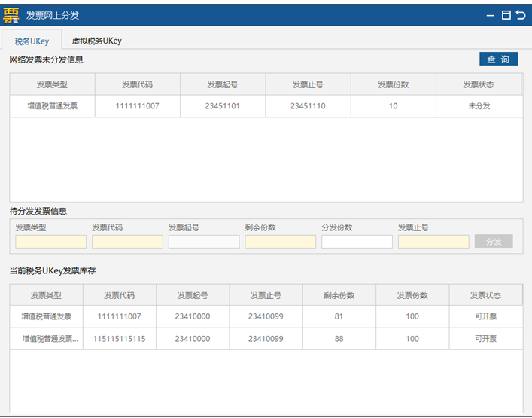
Task: Click 发票止号 header in top table
Action: click(x=308, y=84)
